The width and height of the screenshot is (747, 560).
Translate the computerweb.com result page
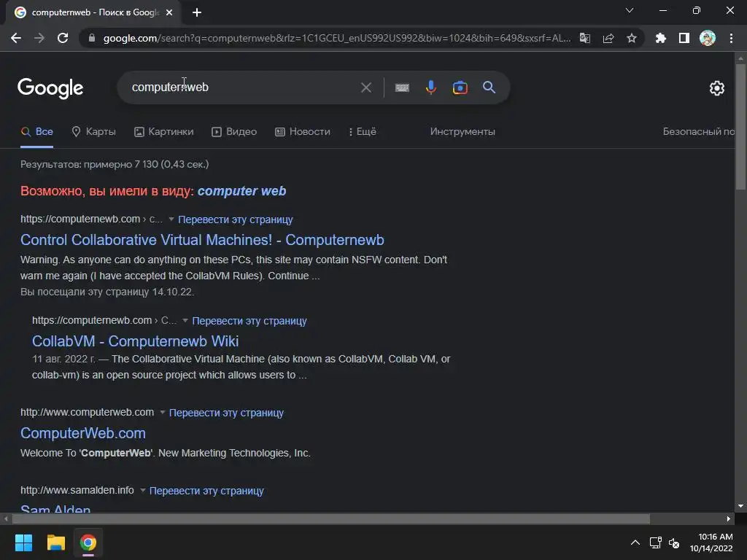pyautogui.click(x=226, y=413)
